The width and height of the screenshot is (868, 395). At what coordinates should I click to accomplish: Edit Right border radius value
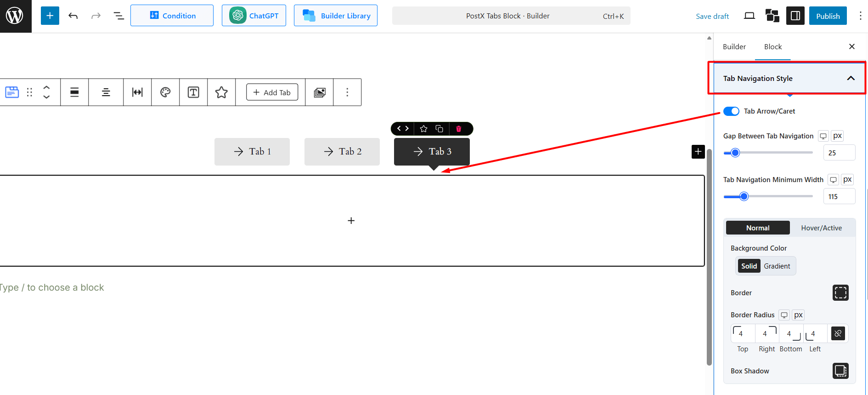(x=767, y=333)
